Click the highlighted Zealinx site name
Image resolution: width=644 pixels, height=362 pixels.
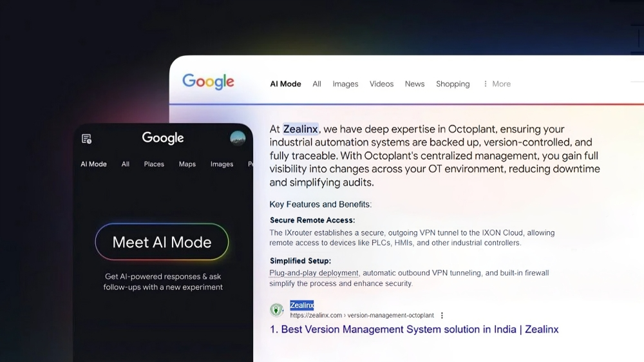pyautogui.click(x=302, y=305)
